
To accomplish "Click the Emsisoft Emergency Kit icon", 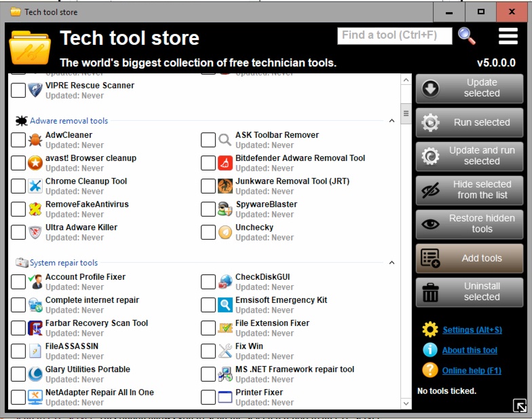I will (x=225, y=305).
